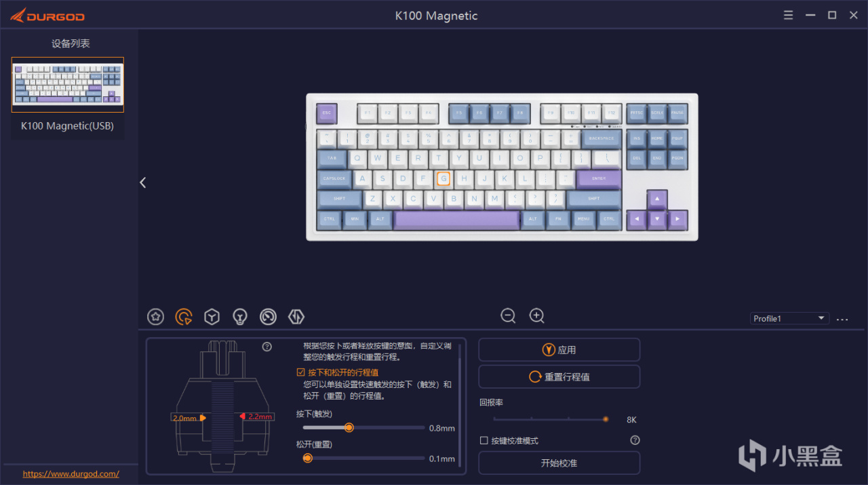Select the S key
This screenshot has width=868, height=485.
(x=382, y=179)
